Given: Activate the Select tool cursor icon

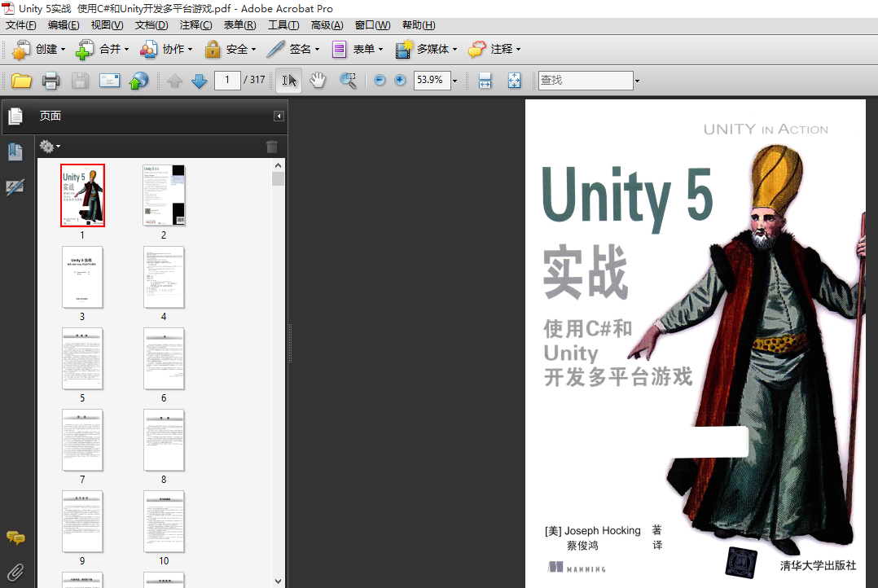Looking at the screenshot, I should pyautogui.click(x=289, y=81).
